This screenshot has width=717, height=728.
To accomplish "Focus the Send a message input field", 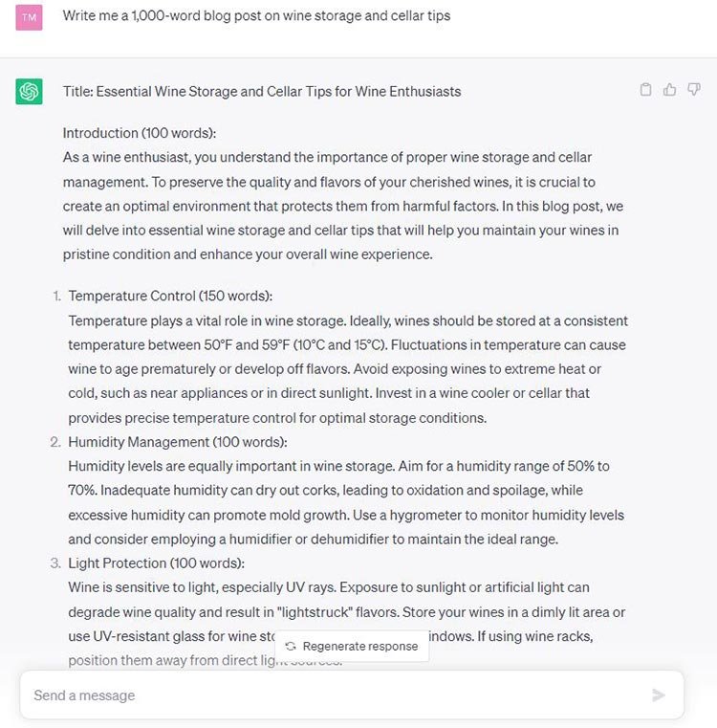I will coord(325,695).
